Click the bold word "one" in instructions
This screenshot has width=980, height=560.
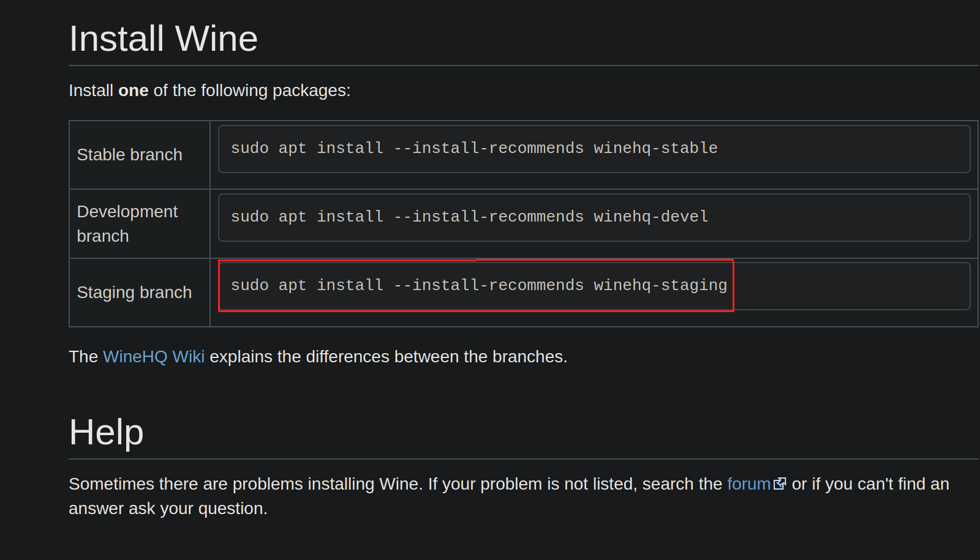tap(134, 91)
